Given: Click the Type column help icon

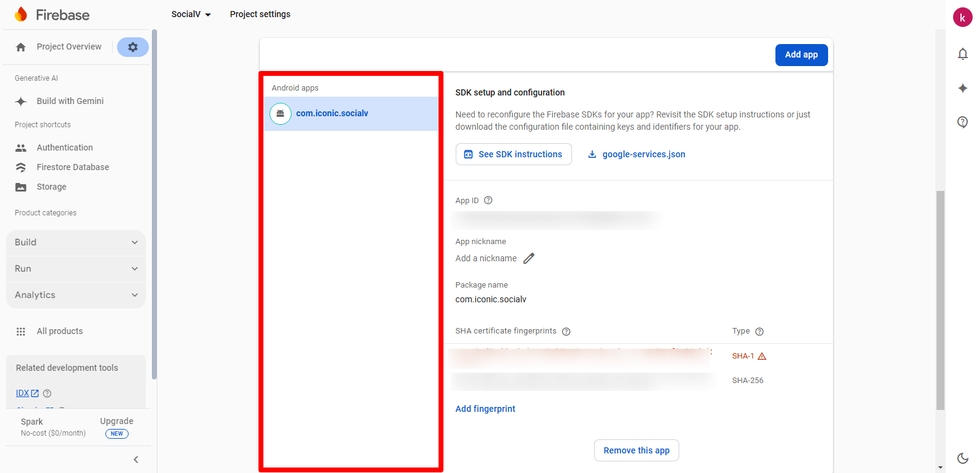Looking at the screenshot, I should (x=759, y=332).
